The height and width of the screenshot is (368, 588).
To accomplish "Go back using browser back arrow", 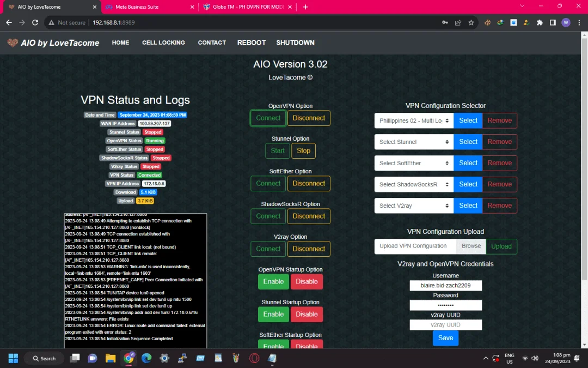I will tap(9, 22).
